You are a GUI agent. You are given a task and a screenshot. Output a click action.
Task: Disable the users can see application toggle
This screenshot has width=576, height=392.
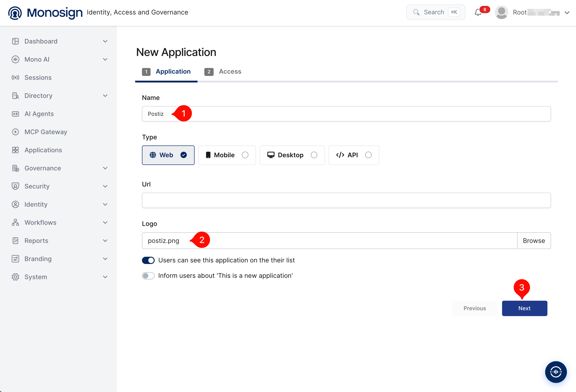148,260
